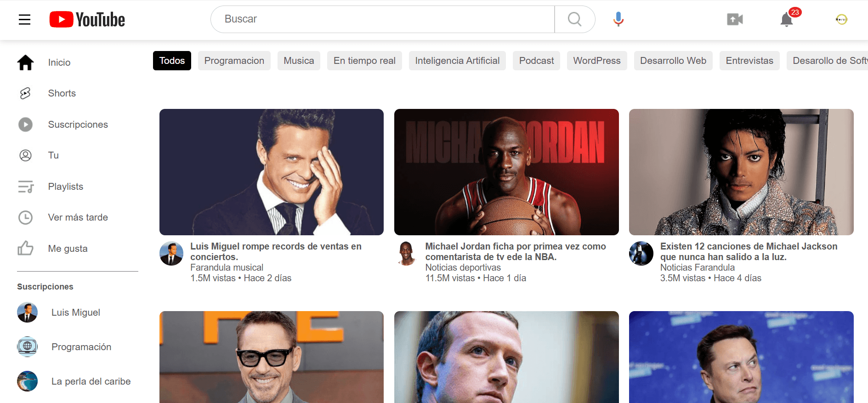Click '1.5M vistas • Hace 2 días'
868x403 pixels.
(x=241, y=278)
